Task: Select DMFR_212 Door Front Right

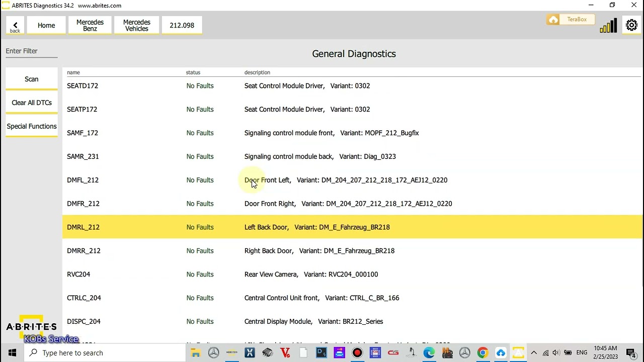Action: tap(352, 204)
